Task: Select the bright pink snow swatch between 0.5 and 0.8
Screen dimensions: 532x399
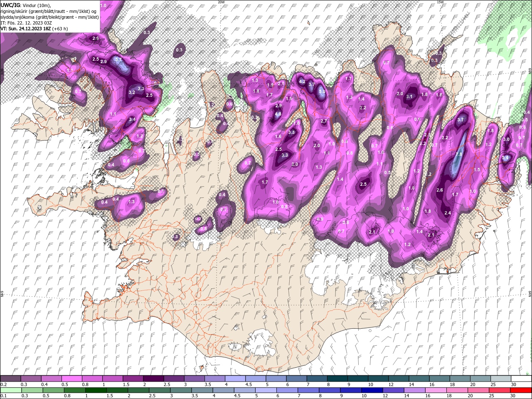Action: (x=71, y=379)
